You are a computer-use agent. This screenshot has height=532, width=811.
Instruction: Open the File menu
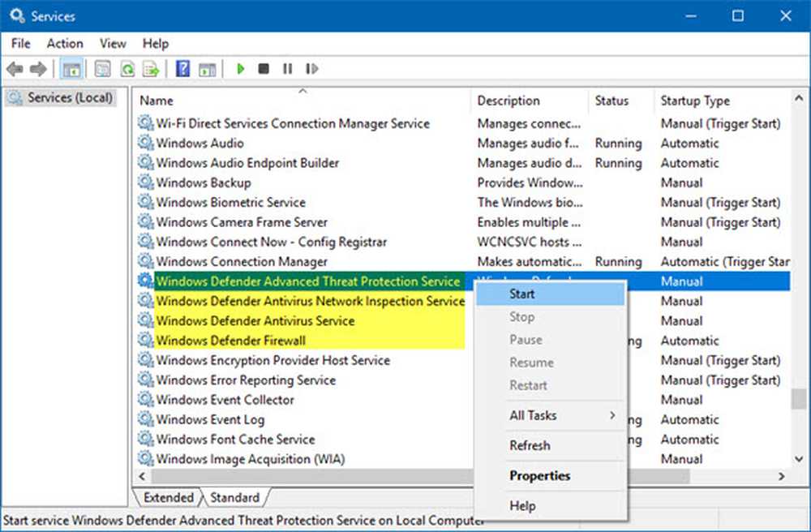[21, 44]
